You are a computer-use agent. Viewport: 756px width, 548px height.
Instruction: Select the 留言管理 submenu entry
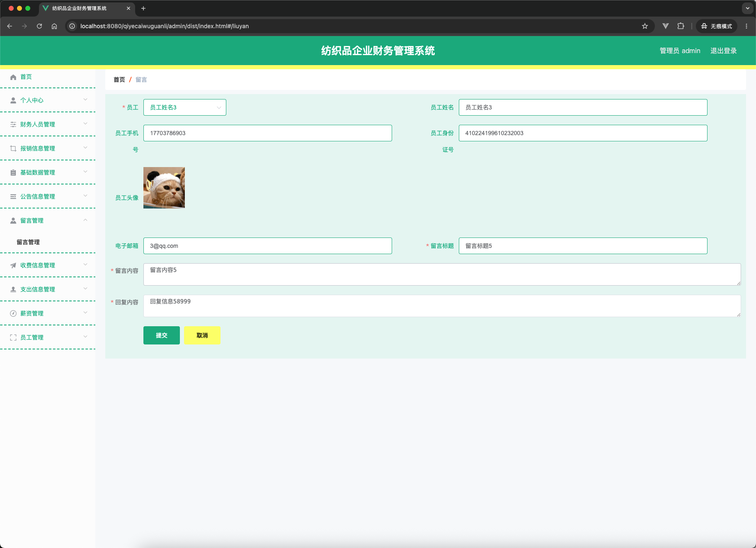click(x=28, y=242)
